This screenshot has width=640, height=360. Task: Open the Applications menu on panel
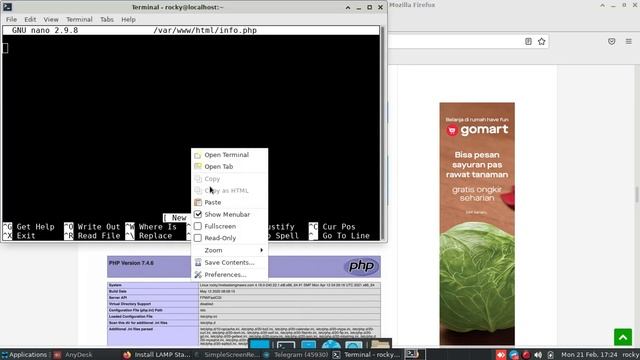24,355
